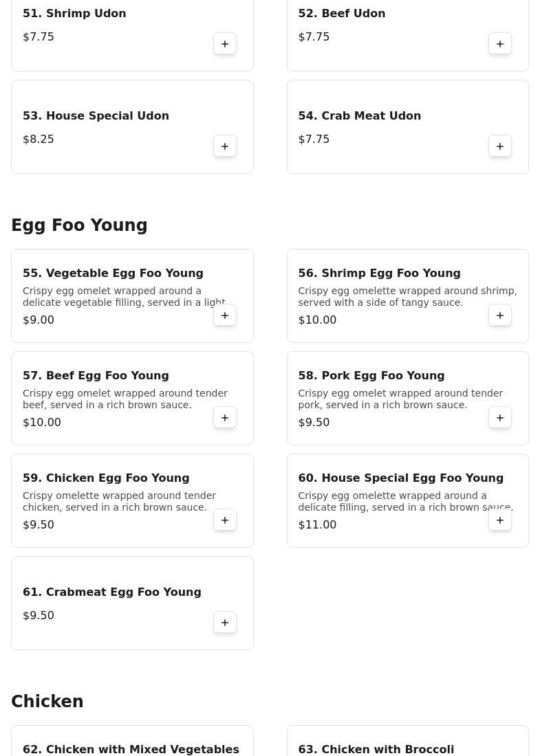This screenshot has height=756, width=540.
Task: Add House Special Udon with plus icon
Action: [x=225, y=146]
